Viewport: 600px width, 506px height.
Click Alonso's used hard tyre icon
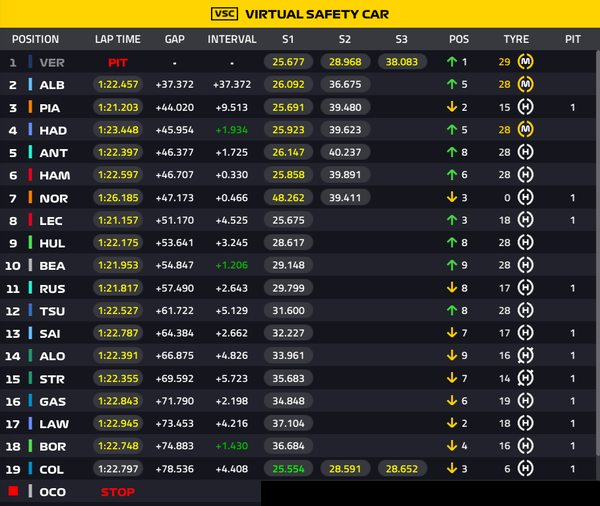coord(525,356)
